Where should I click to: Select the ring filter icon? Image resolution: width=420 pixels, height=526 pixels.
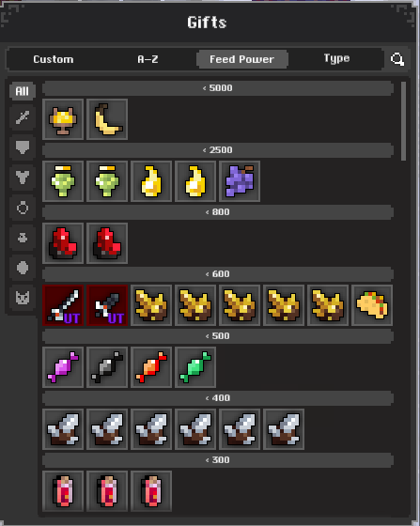(23, 208)
